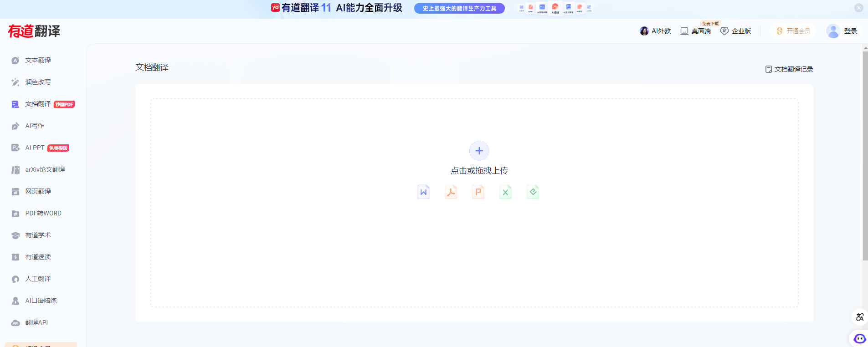
Task: Open 有道速读 lightning icon
Action: (15, 257)
